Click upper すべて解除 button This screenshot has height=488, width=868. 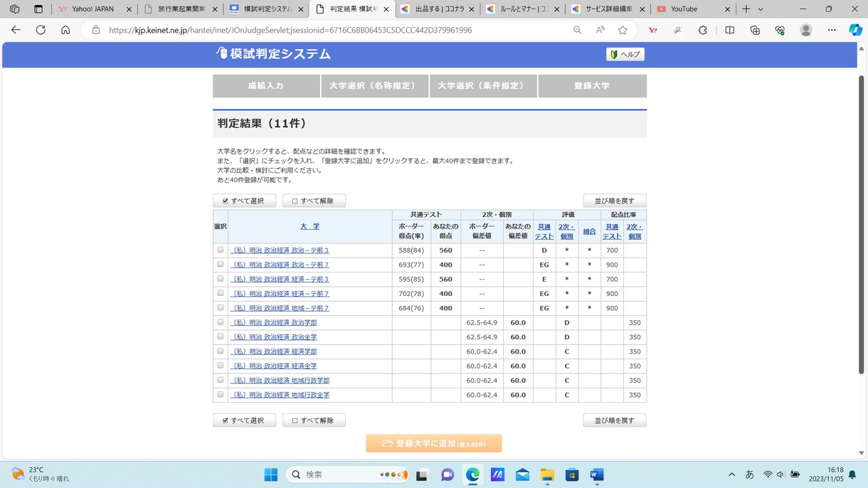(314, 201)
